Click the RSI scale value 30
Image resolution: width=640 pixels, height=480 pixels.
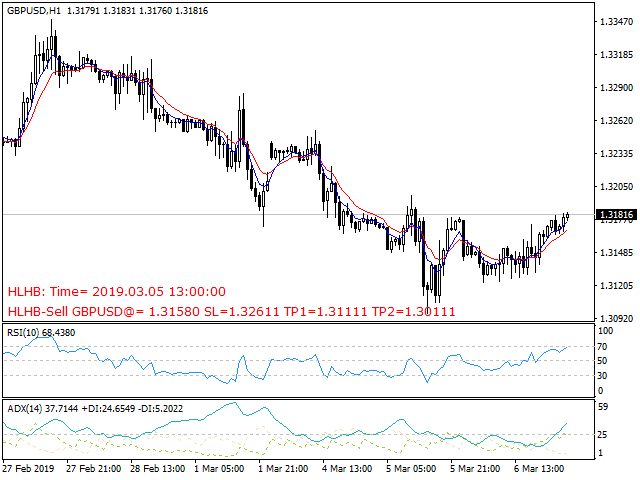[x=602, y=376]
